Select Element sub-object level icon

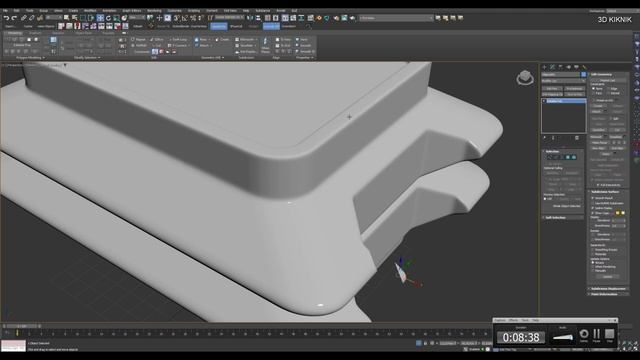[574, 157]
